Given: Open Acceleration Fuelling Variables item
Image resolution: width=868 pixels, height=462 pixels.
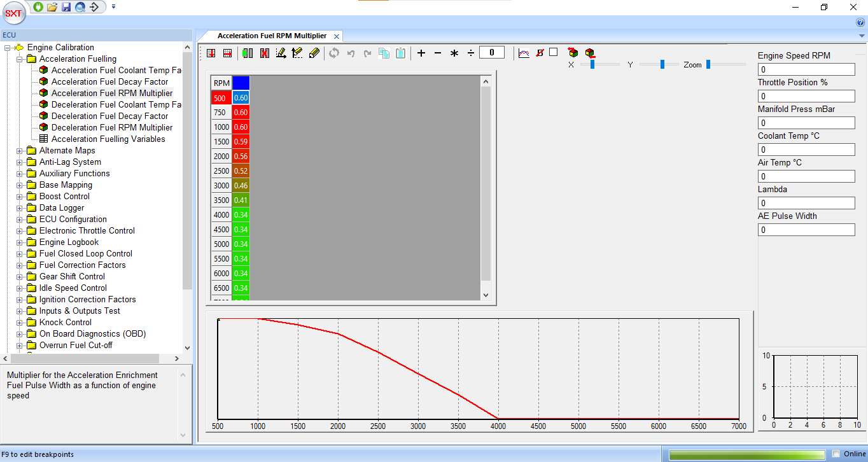Looking at the screenshot, I should coord(108,139).
